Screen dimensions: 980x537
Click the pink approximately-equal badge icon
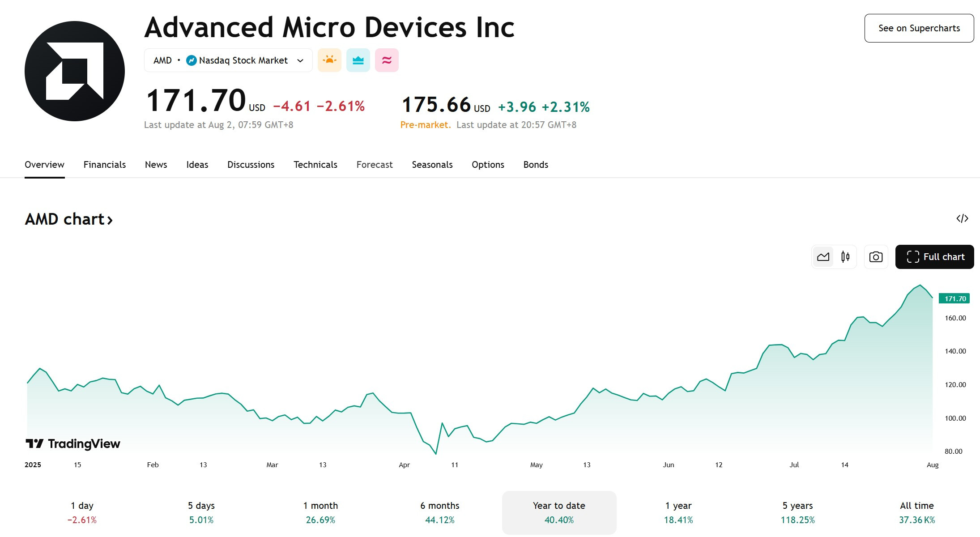[387, 60]
